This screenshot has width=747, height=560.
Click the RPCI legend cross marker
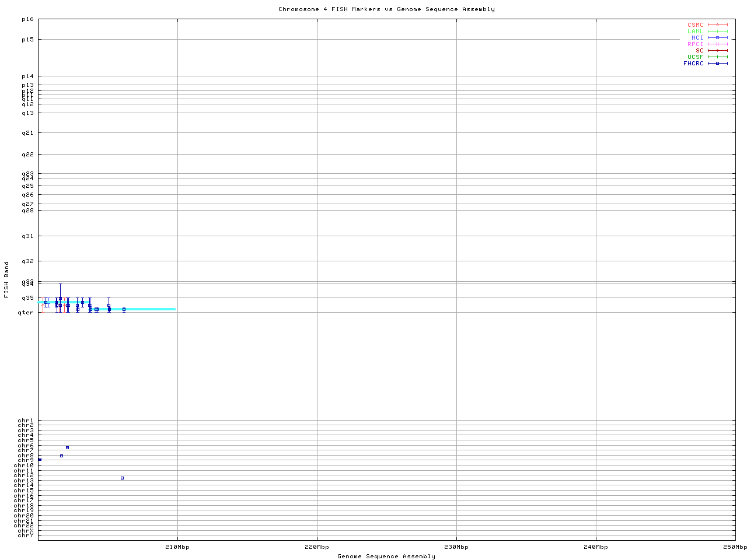pos(717,44)
